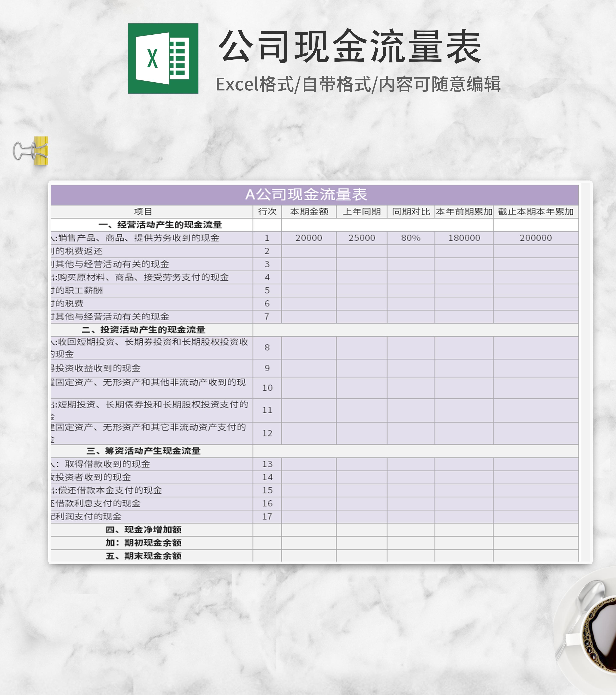The height and width of the screenshot is (695, 616).
Task: Click the cell containing 20000
Action: coord(309,238)
